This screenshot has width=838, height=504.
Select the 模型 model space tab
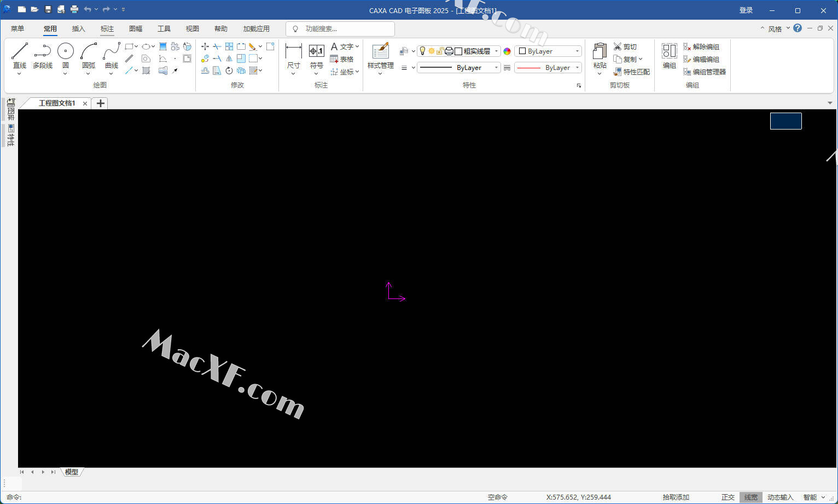(72, 472)
